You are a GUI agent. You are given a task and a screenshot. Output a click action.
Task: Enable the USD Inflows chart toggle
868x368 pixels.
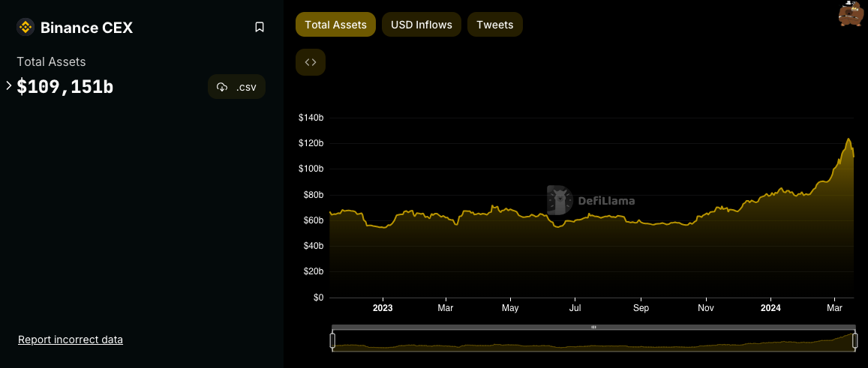point(422,25)
